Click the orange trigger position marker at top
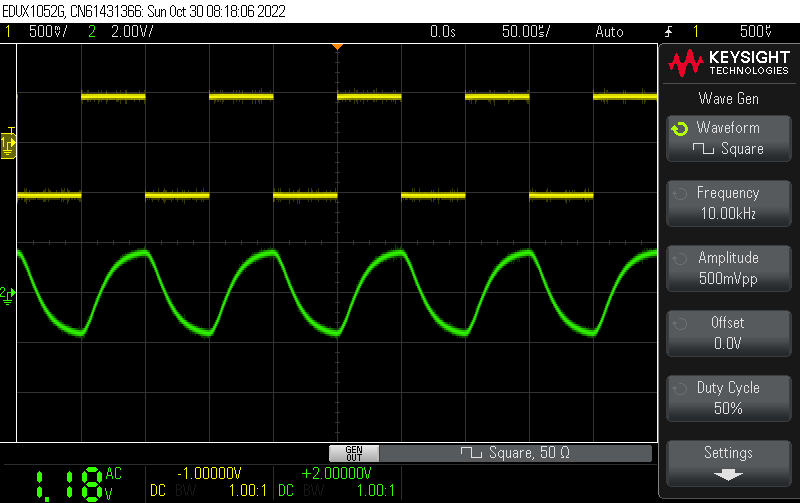The image size is (800, 503). (x=337, y=47)
